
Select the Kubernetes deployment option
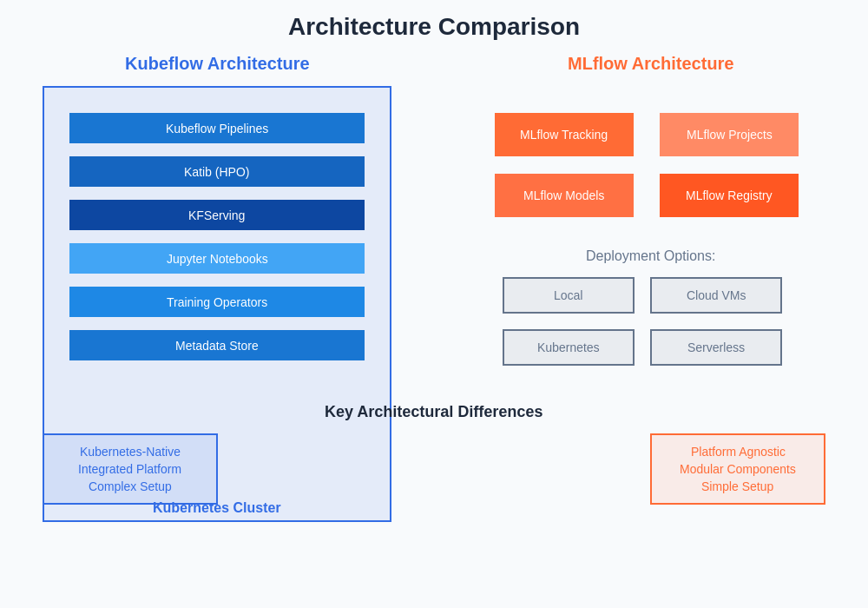pyautogui.click(x=569, y=347)
